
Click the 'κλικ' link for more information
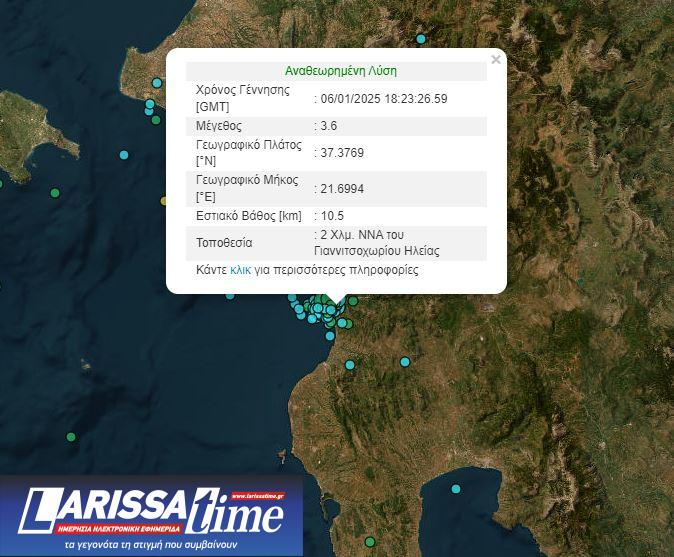240,270
